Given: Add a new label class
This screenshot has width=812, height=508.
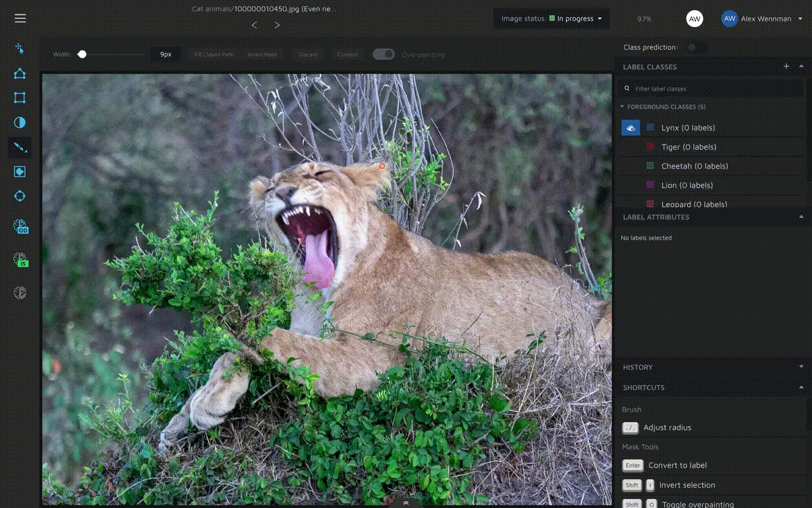Looking at the screenshot, I should [x=786, y=67].
